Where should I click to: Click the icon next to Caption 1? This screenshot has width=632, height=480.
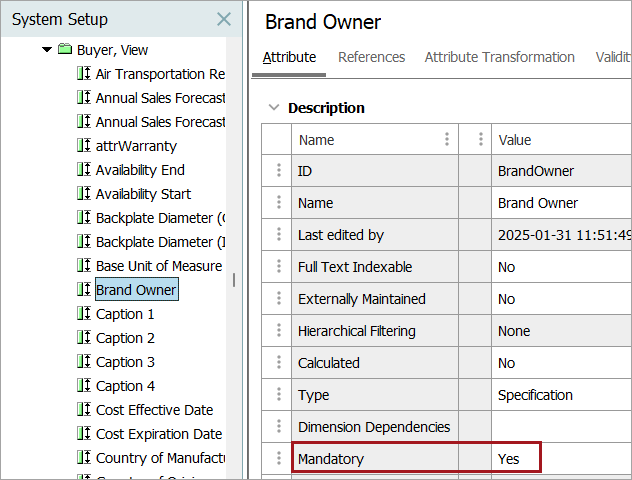84,314
